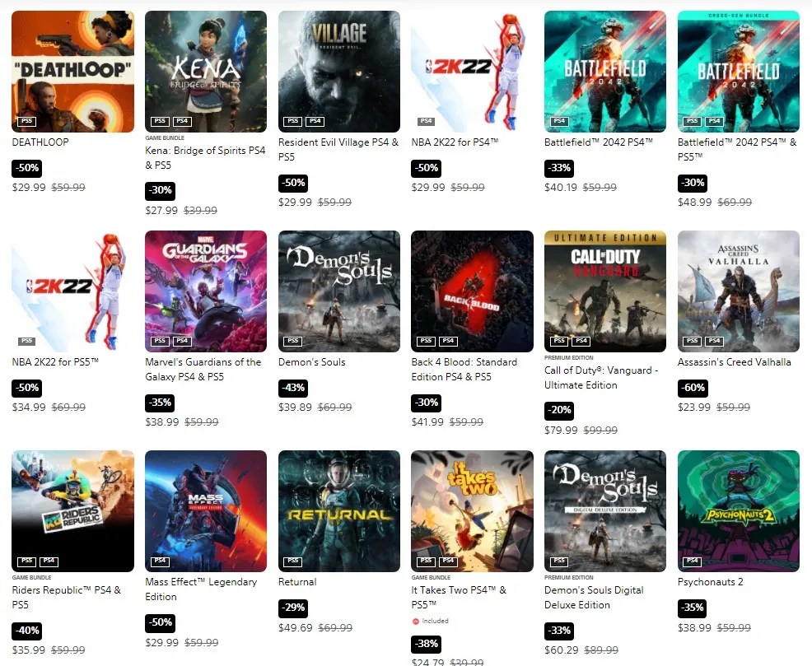
Task: Open the Battlefield 2042 PS4 & PS5 cross-gen bundle cover
Action: coord(738,72)
